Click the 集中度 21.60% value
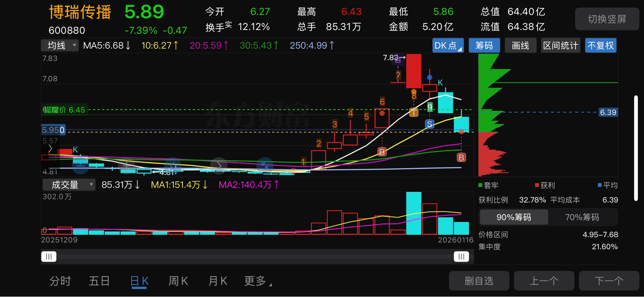 (x=605, y=246)
